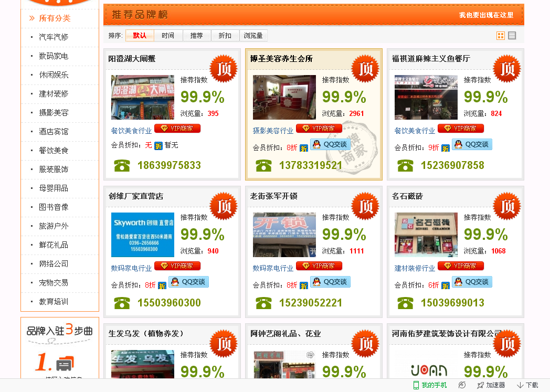The width and height of the screenshot is (550, 392).
Task: Select 摄影美容 category
Action: click(x=54, y=113)
